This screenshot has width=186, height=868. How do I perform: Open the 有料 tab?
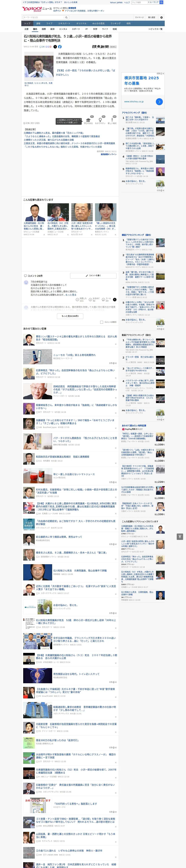pyautogui.click(x=129, y=24)
